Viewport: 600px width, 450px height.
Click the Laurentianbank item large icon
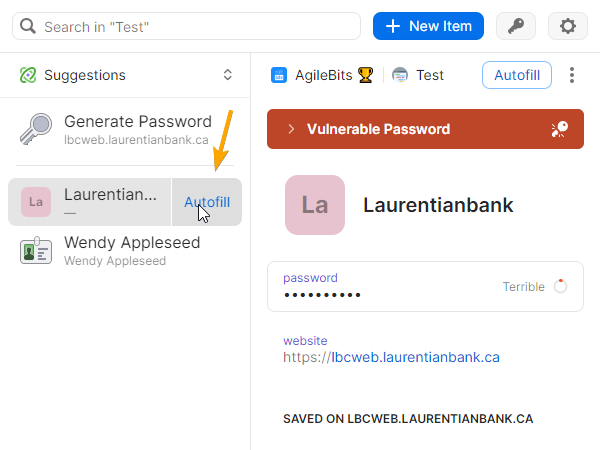click(315, 205)
